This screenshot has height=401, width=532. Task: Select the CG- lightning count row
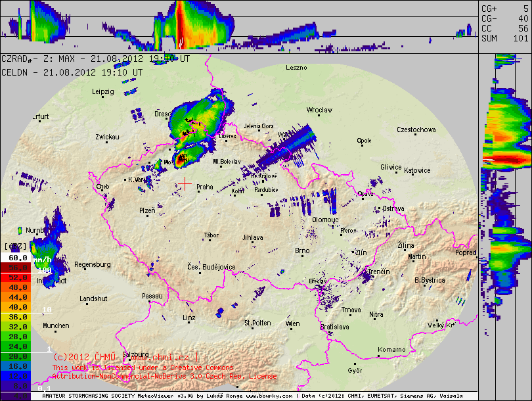point(505,18)
